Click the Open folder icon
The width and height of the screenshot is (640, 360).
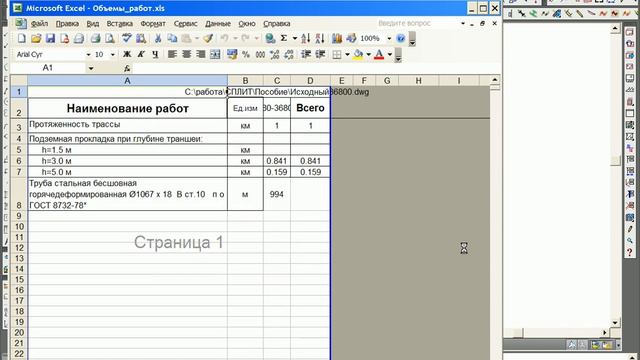[x=36, y=38]
